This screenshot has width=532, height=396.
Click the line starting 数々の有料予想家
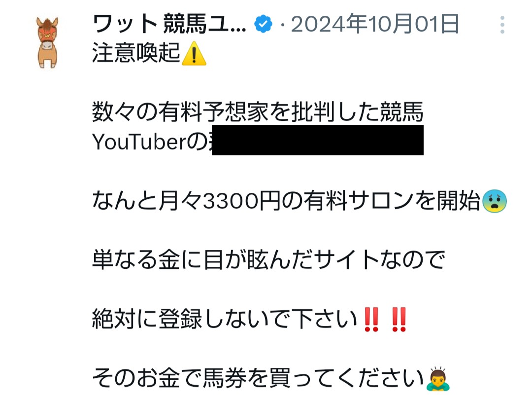[x=258, y=112]
